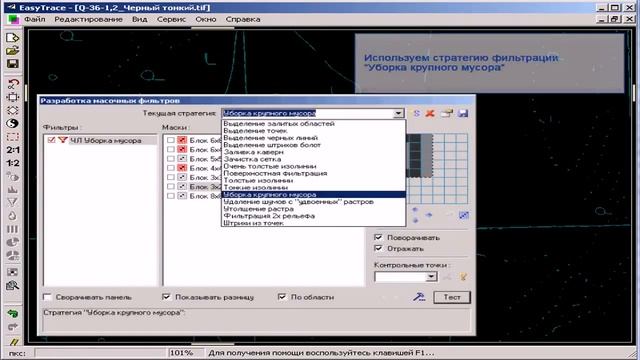Open the Сервис menu
Image resolution: width=640 pixels, height=360 pixels.
coord(171,19)
